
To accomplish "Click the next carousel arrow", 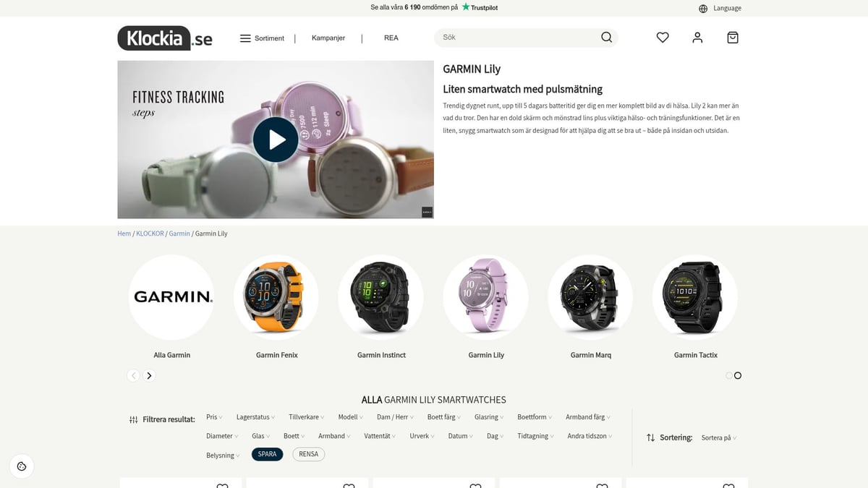I will click(149, 375).
